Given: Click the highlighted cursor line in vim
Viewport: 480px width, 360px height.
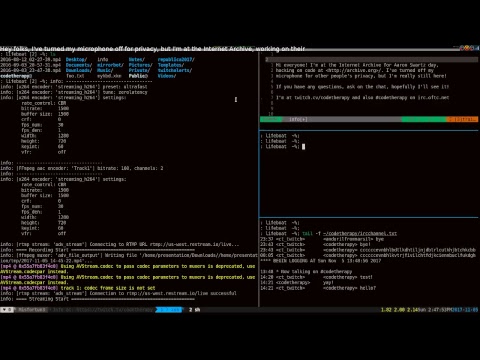Looking at the screenshot, I should point(371,59).
